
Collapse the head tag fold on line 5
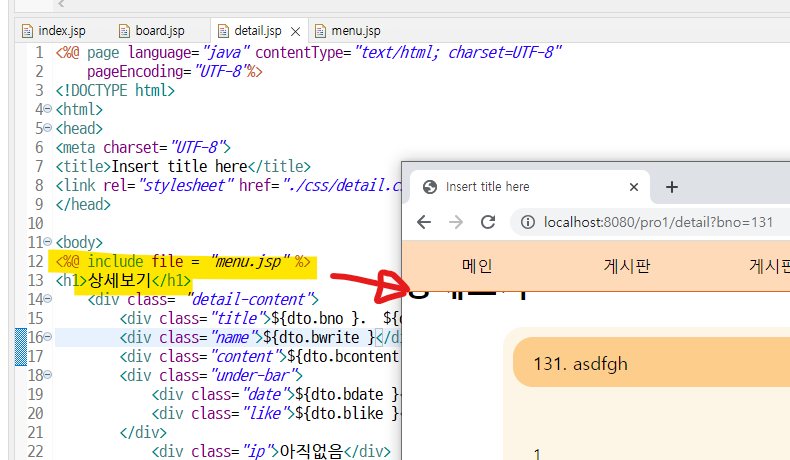click(47, 127)
